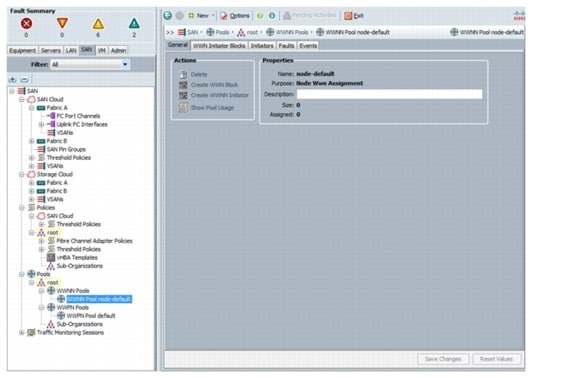576x378 pixels.
Task: Click the back navigation arrow icon
Action: click(168, 15)
